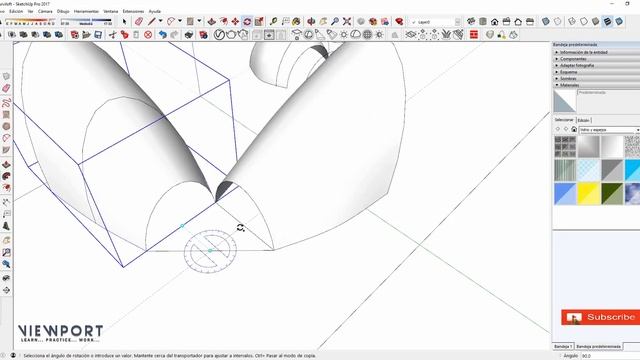
Task: Open the Rectangle tool dropdown arrow
Action: tap(199, 21)
